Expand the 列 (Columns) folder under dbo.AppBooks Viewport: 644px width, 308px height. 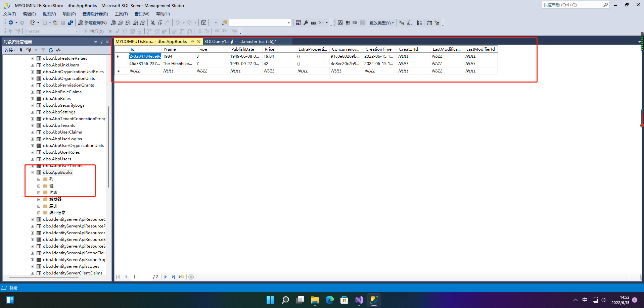pyautogui.click(x=39, y=179)
